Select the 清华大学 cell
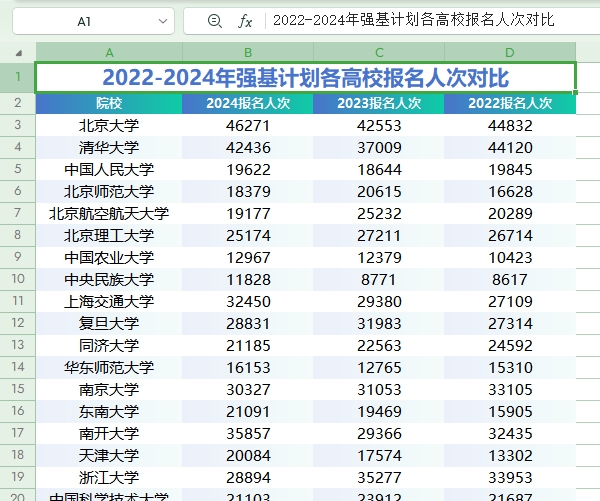 pos(109,147)
